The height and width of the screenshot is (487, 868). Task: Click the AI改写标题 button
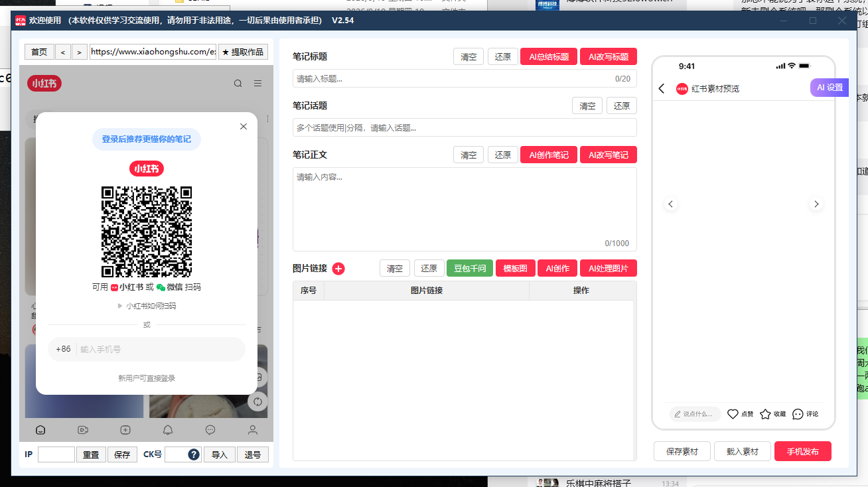tap(609, 56)
